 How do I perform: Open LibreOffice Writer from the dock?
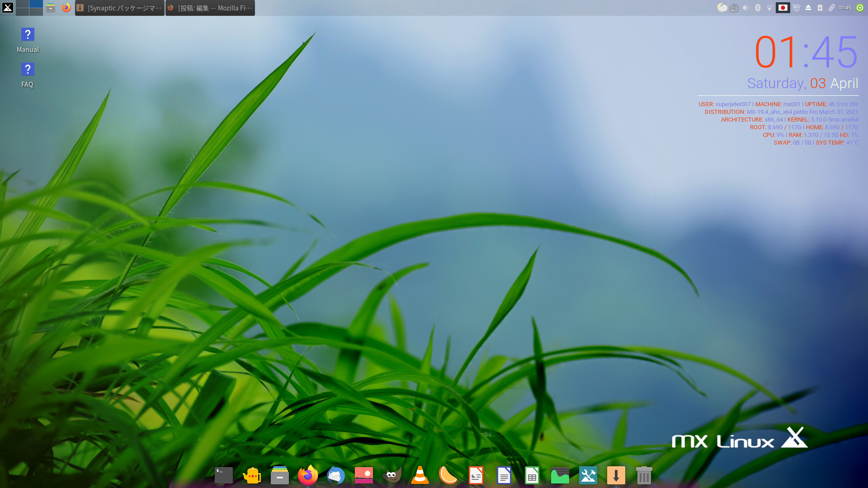pyautogui.click(x=504, y=475)
